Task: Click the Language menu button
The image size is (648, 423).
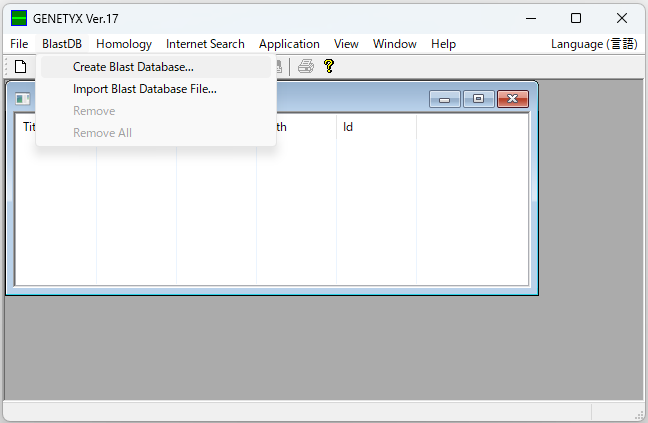Action: pos(594,44)
